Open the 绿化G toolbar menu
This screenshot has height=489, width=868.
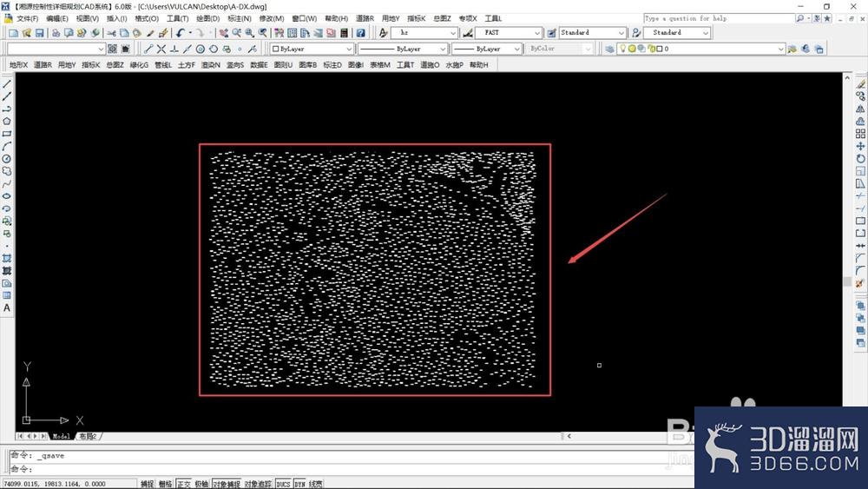pyautogui.click(x=139, y=65)
